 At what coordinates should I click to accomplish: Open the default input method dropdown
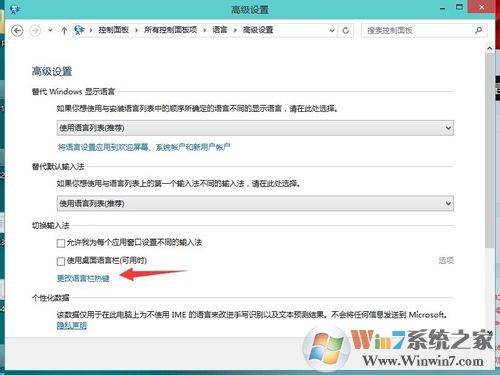tap(255, 203)
